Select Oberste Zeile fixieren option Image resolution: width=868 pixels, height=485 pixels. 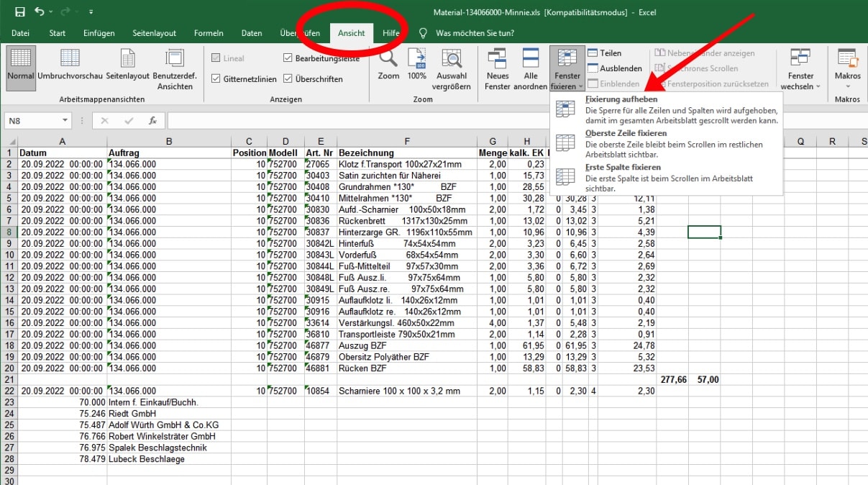(626, 133)
